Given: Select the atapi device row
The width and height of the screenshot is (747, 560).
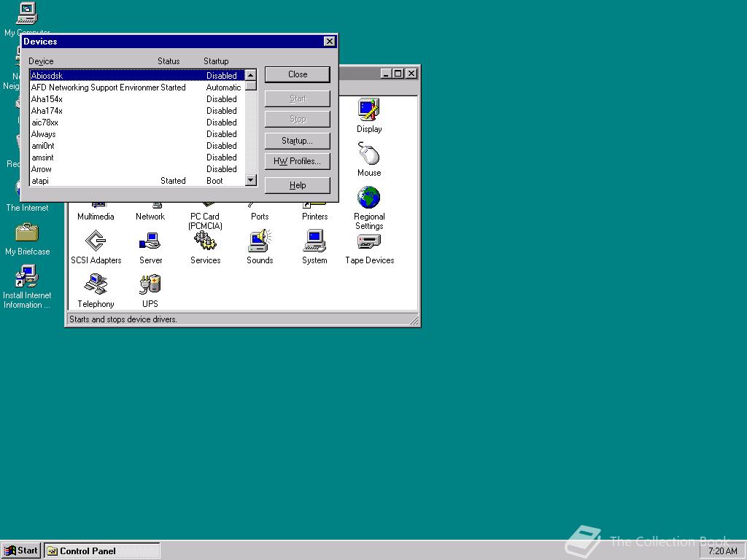Looking at the screenshot, I should 137,181.
